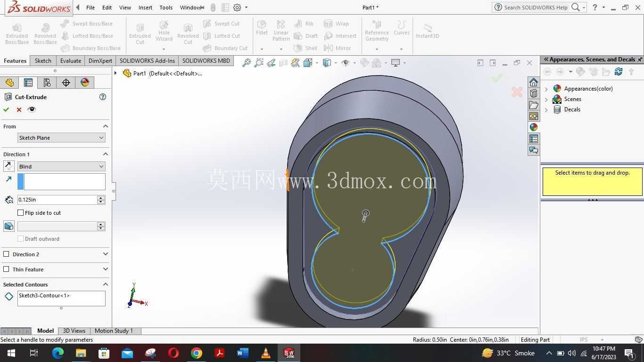Open the File menu

91,8
